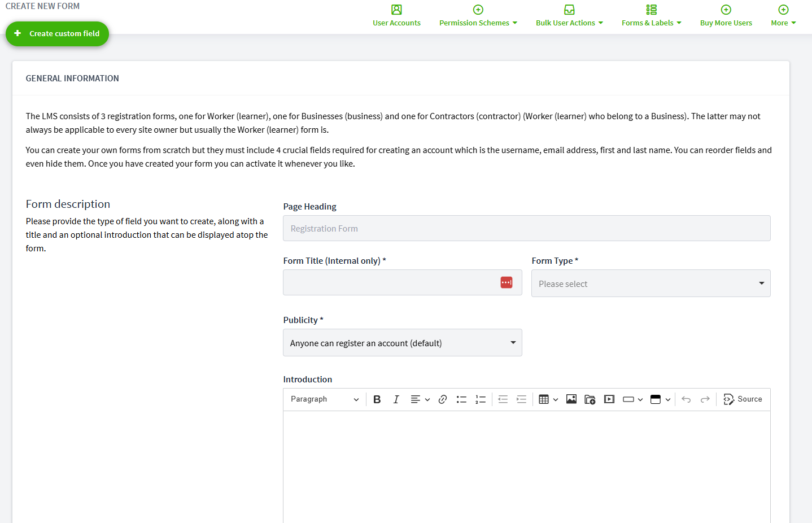Toggle italic text formatting

[x=396, y=399]
